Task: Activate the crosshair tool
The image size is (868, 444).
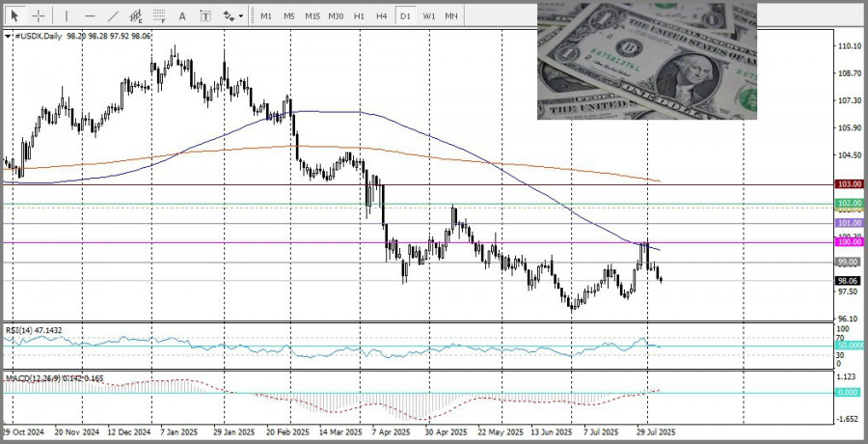Action: click(x=39, y=15)
